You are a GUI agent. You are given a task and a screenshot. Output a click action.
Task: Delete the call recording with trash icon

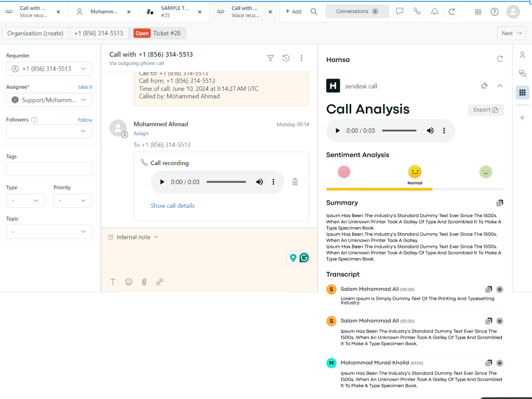pos(295,182)
